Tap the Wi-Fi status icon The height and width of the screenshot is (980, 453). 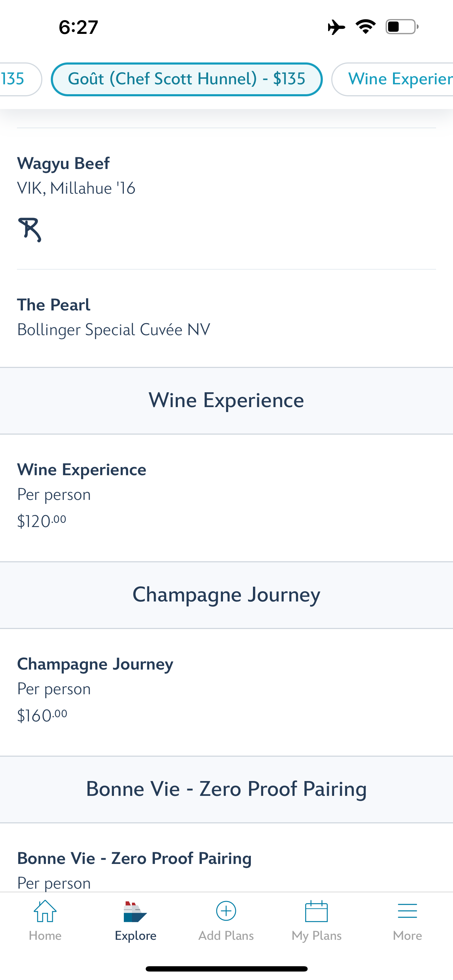[x=366, y=26]
